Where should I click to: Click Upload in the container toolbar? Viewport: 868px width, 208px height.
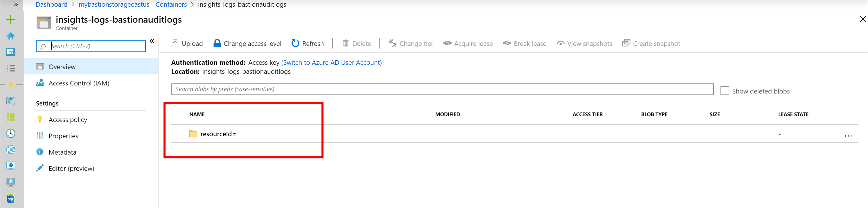point(187,44)
